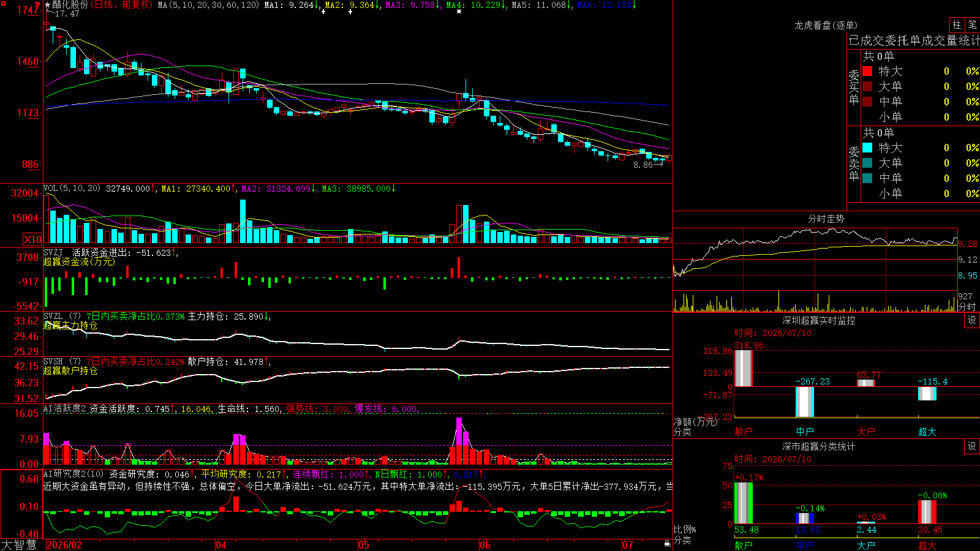
Task: Select the SVZL (7) indicator label
Action: coord(62,317)
